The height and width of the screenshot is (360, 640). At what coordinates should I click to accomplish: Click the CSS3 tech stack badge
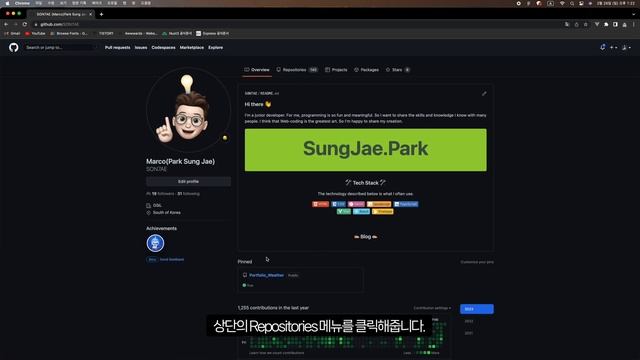tap(338, 204)
